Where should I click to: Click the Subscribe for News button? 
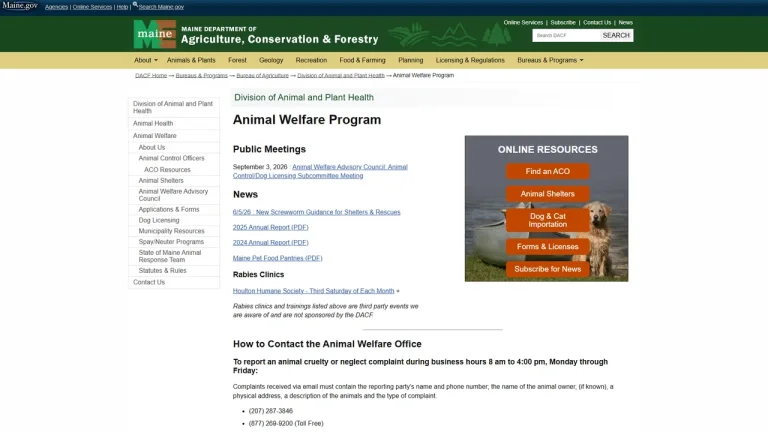(548, 269)
